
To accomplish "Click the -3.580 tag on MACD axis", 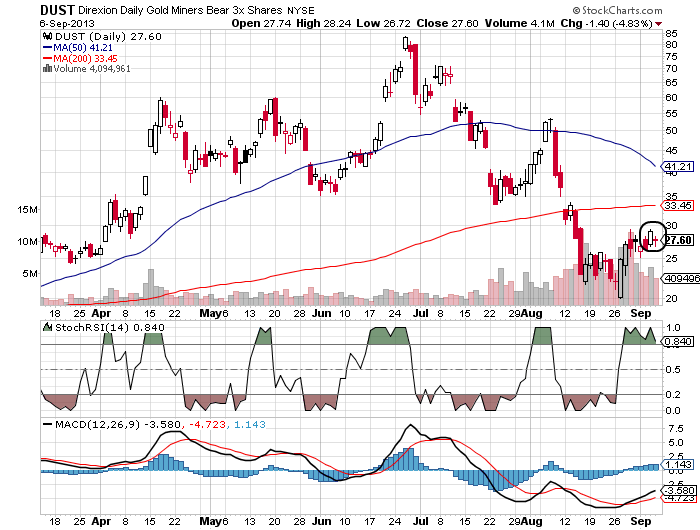I will 678,490.
